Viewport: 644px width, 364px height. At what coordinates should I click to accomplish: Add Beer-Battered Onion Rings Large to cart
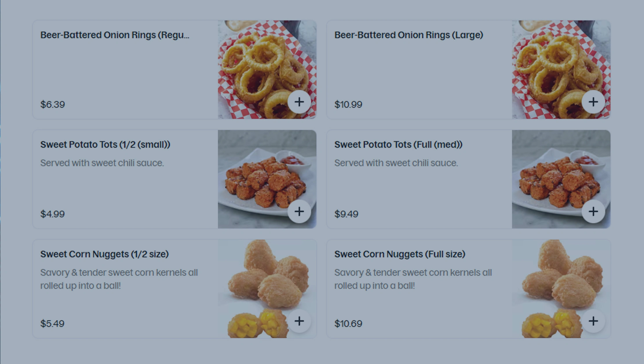point(593,102)
